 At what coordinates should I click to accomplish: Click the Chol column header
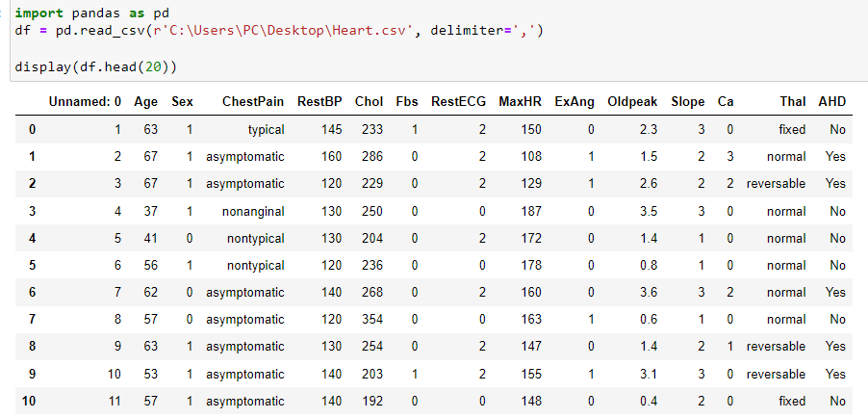click(369, 102)
